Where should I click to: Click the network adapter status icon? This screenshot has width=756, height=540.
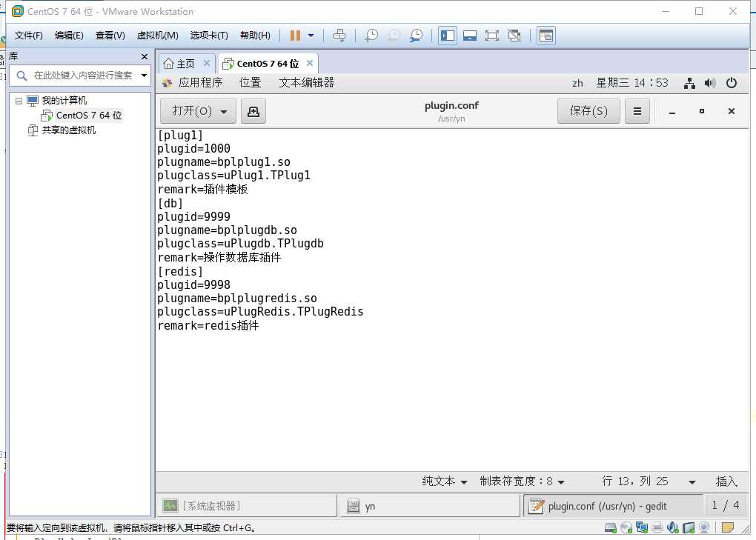click(x=642, y=527)
